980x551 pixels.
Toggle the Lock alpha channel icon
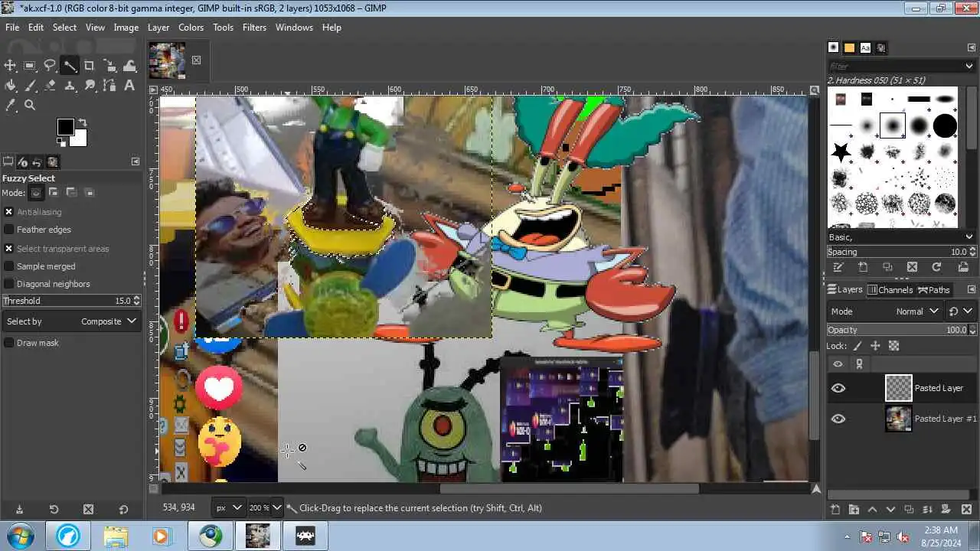[893, 346]
